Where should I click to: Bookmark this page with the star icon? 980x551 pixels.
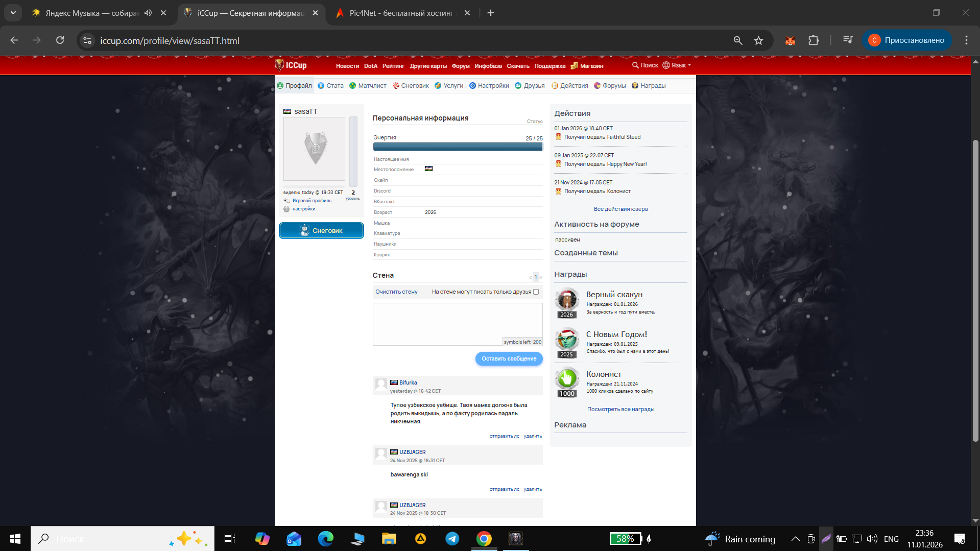758,40
